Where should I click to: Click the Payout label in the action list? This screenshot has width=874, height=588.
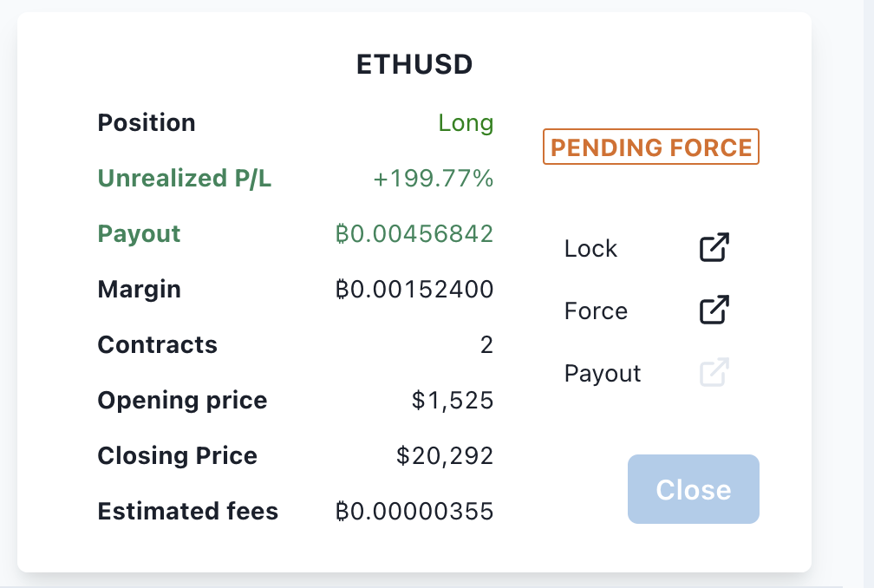coord(602,373)
